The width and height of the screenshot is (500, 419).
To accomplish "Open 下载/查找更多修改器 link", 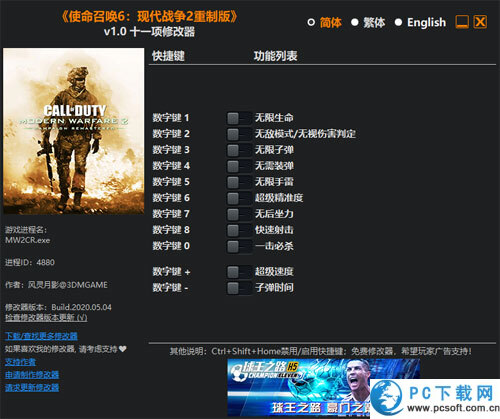I will (41, 336).
